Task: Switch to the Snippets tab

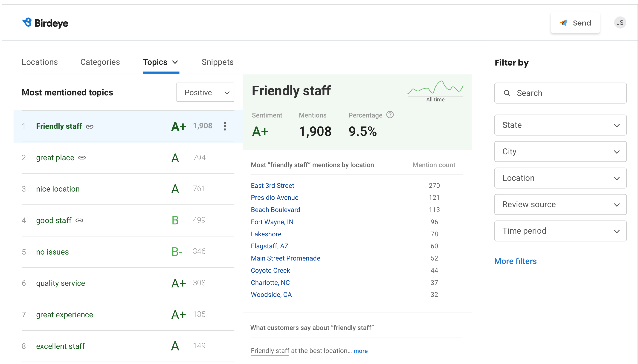Action: (x=217, y=62)
